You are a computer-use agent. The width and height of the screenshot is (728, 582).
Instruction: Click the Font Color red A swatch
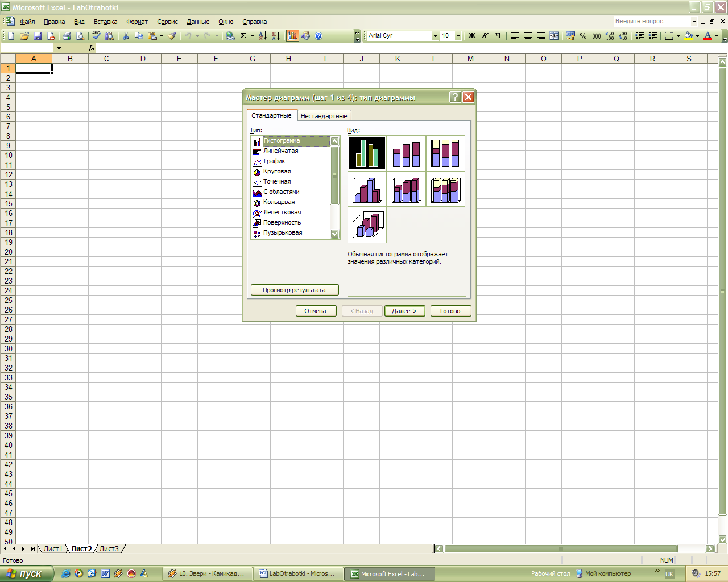708,36
